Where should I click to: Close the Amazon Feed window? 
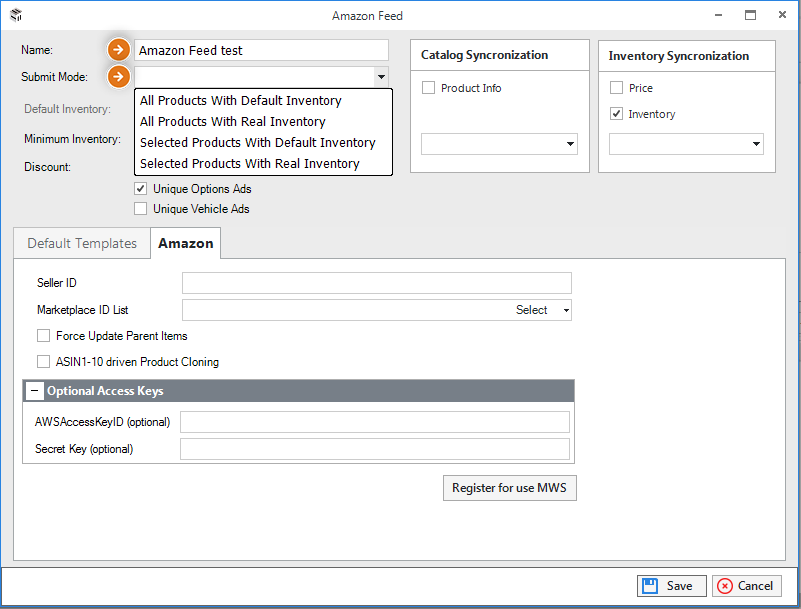(x=782, y=15)
